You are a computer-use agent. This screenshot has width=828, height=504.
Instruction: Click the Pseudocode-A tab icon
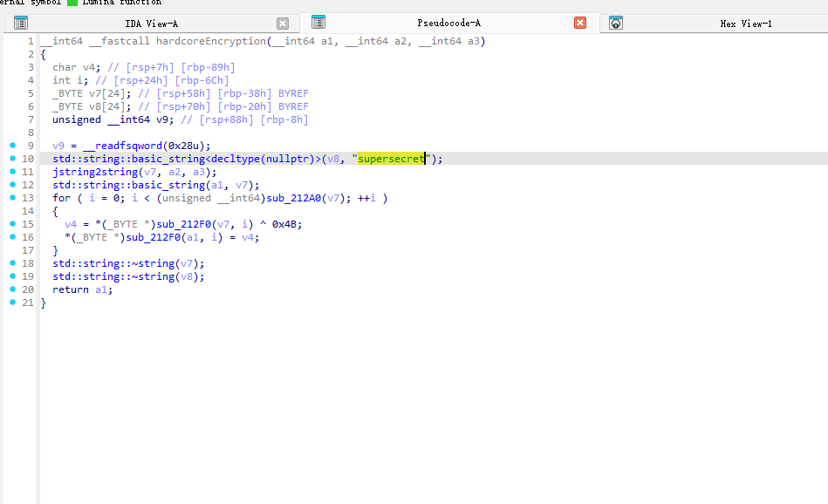318,23
